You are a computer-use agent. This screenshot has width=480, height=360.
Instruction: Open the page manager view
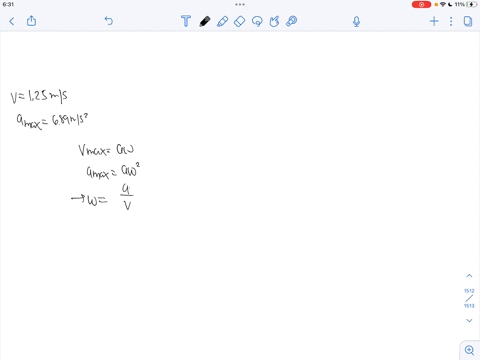point(468,21)
